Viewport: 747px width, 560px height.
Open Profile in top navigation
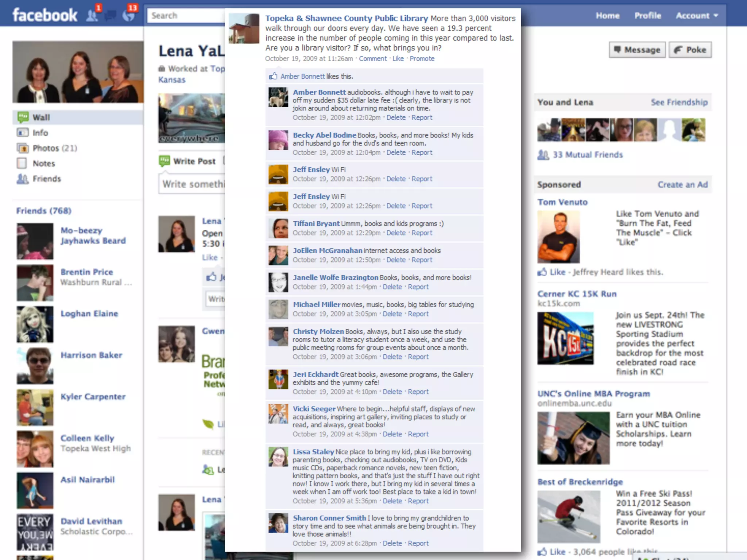pyautogui.click(x=647, y=16)
